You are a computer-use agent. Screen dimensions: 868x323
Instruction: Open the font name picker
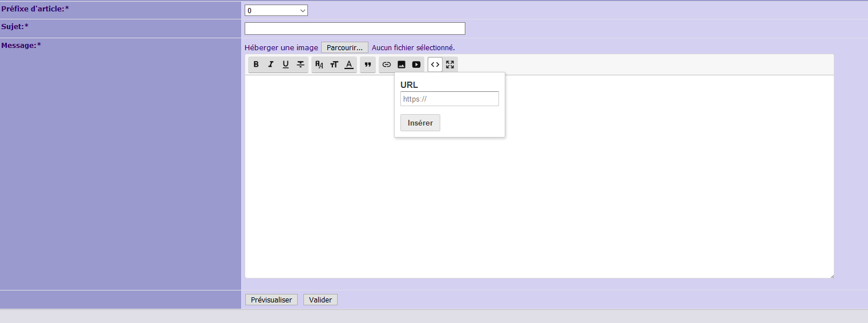click(x=319, y=64)
